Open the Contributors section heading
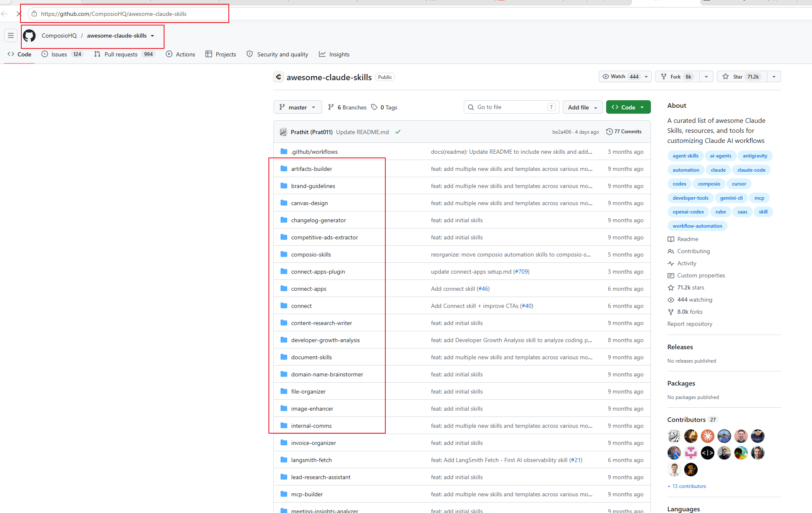 tap(692, 419)
